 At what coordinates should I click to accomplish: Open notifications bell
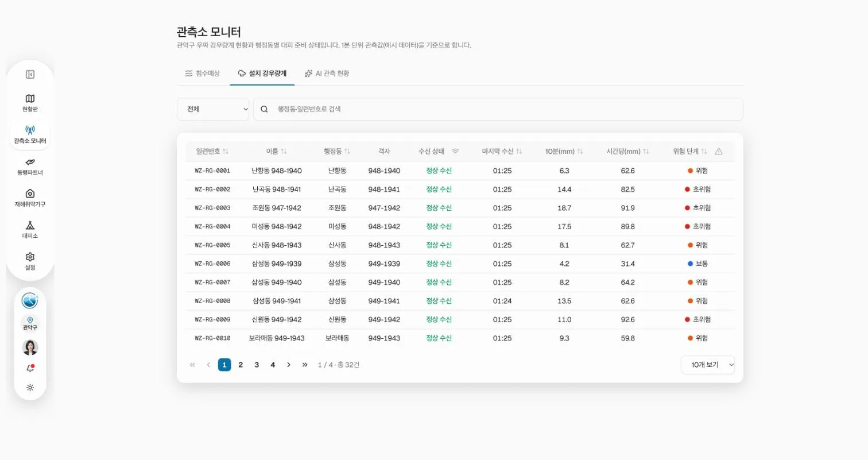(x=30, y=369)
